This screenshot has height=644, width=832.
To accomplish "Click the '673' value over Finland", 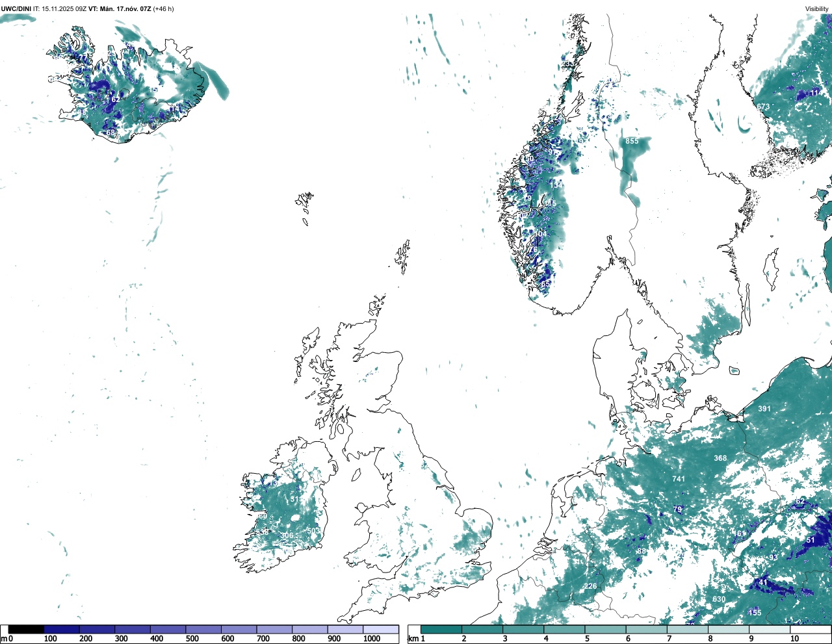I will coord(763,107).
